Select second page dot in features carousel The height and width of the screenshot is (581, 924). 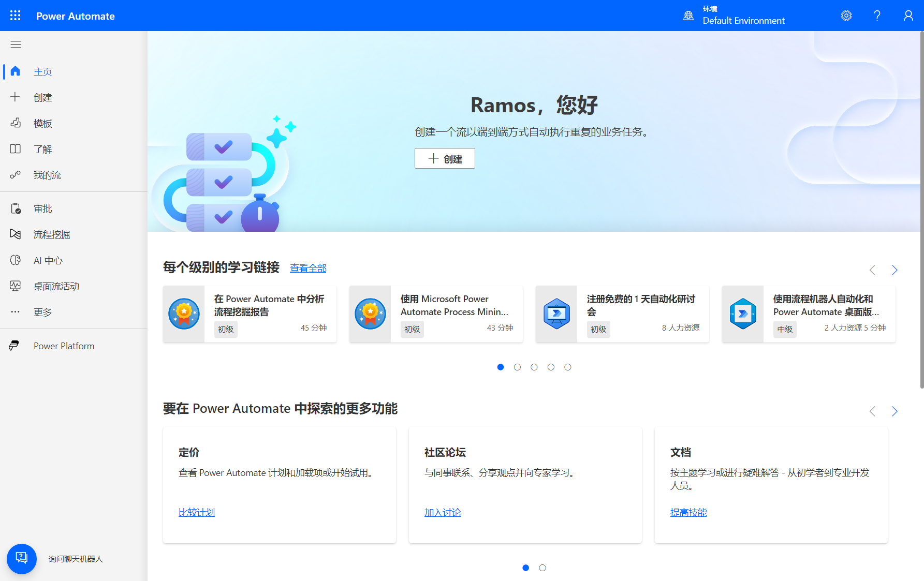[542, 568]
